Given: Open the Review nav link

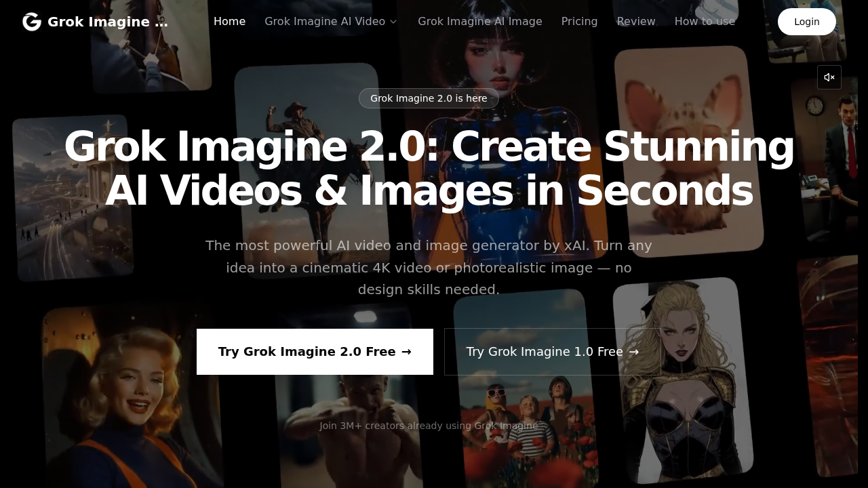Looking at the screenshot, I should click(636, 22).
